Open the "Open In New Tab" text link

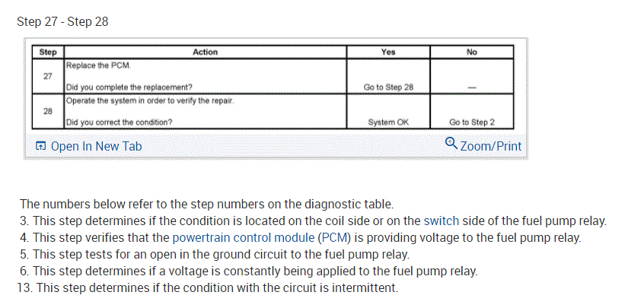tap(96, 146)
